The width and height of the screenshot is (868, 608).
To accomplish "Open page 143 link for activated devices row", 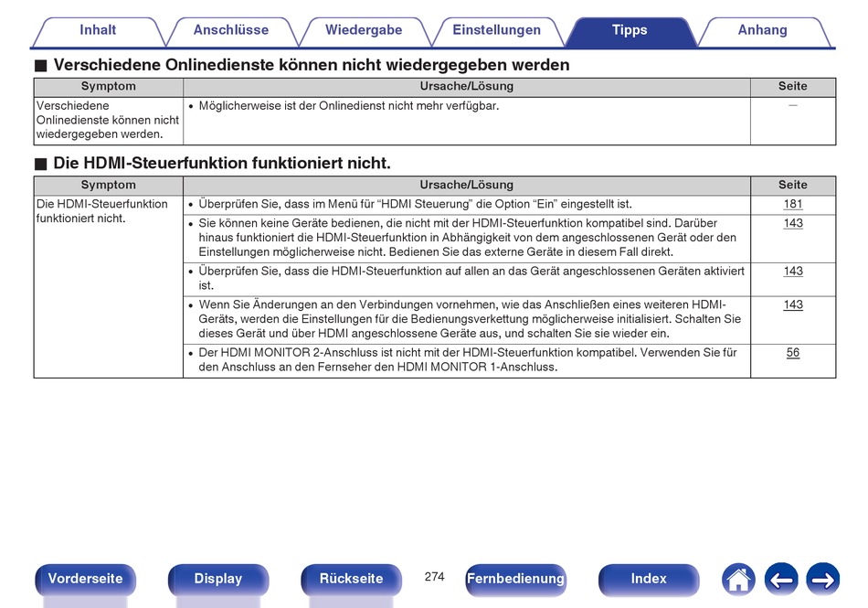I will (x=793, y=272).
